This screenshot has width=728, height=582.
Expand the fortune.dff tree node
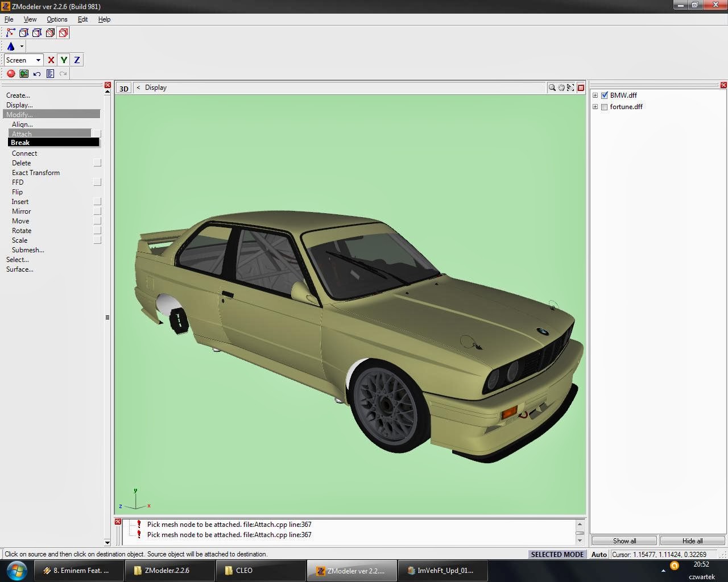[595, 107]
